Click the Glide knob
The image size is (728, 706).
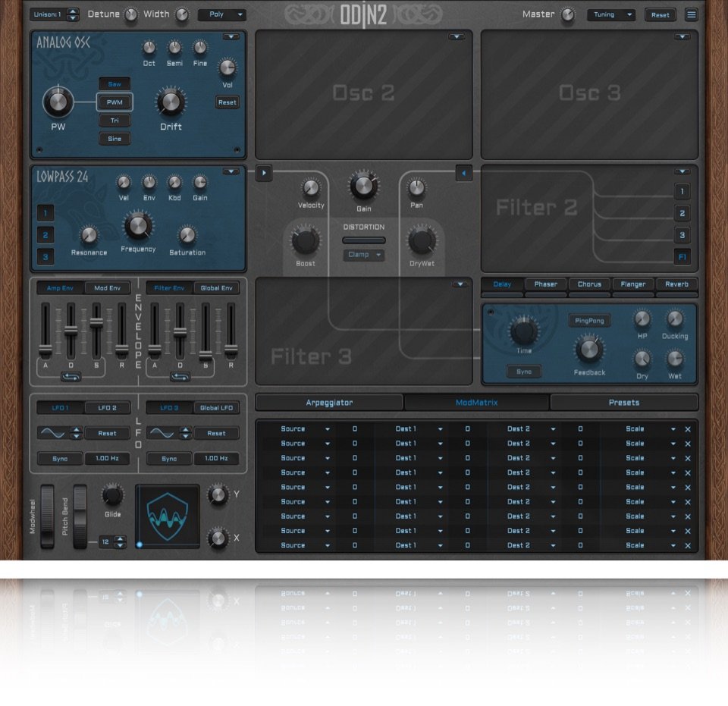pos(112,495)
